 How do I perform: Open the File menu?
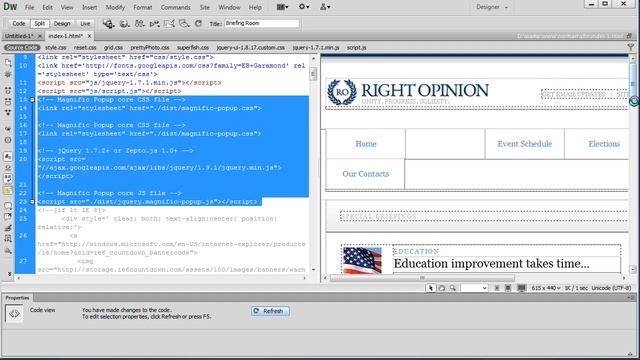click(x=29, y=7)
